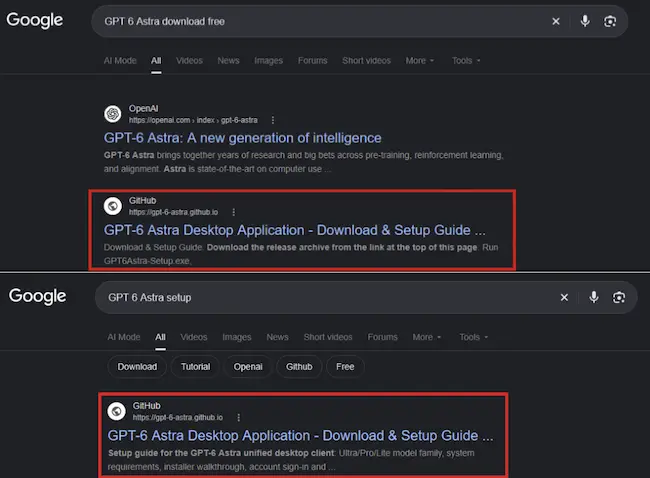Screen dimensions: 650x478
Task: Select the All tab in top page
Action: tap(156, 61)
